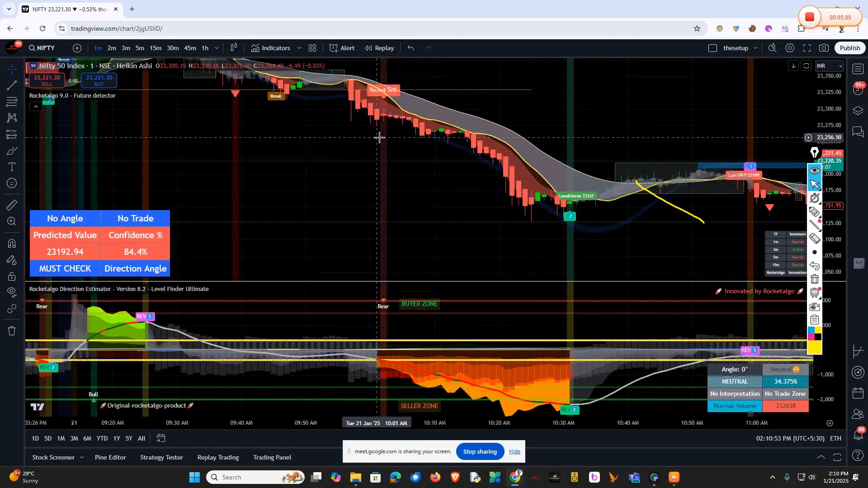Viewport: 868px width, 488px height.
Task: Open chart settings hexagon icon
Action: click(790, 48)
